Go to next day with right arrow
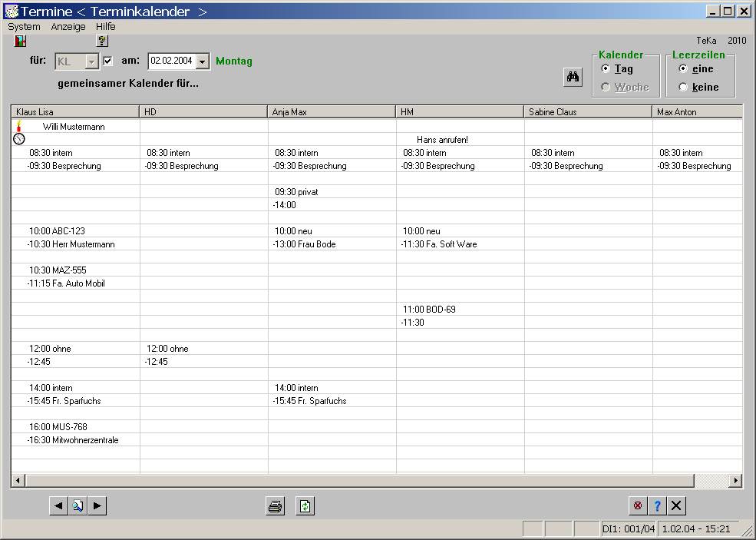756x540 pixels. 97,505
